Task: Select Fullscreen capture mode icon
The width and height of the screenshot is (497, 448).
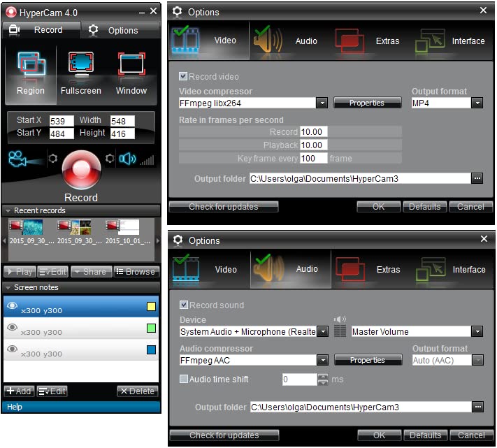Action: tap(81, 65)
